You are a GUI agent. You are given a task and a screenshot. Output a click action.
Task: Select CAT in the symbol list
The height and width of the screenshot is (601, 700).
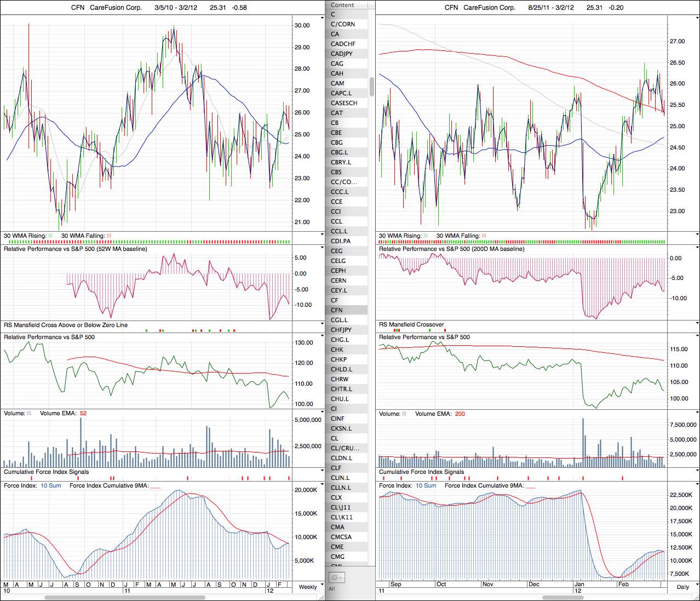[x=337, y=113]
